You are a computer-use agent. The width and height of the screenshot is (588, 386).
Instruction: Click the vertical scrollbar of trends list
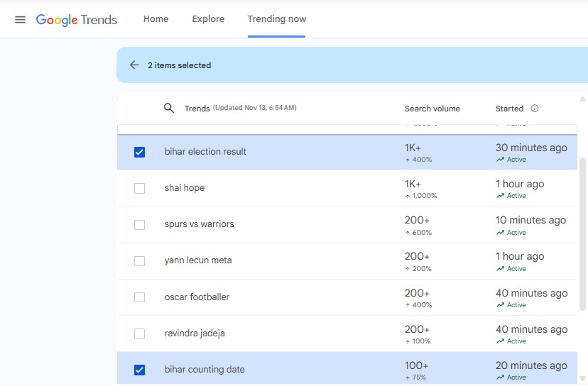click(583, 234)
